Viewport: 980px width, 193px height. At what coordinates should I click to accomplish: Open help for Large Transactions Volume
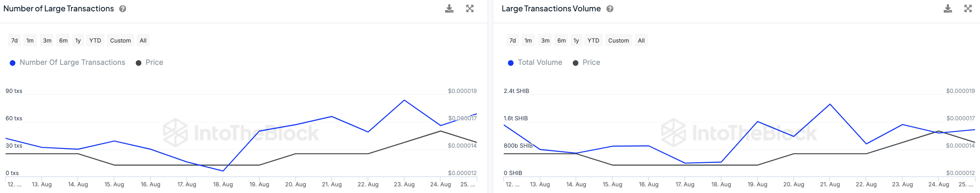click(610, 9)
